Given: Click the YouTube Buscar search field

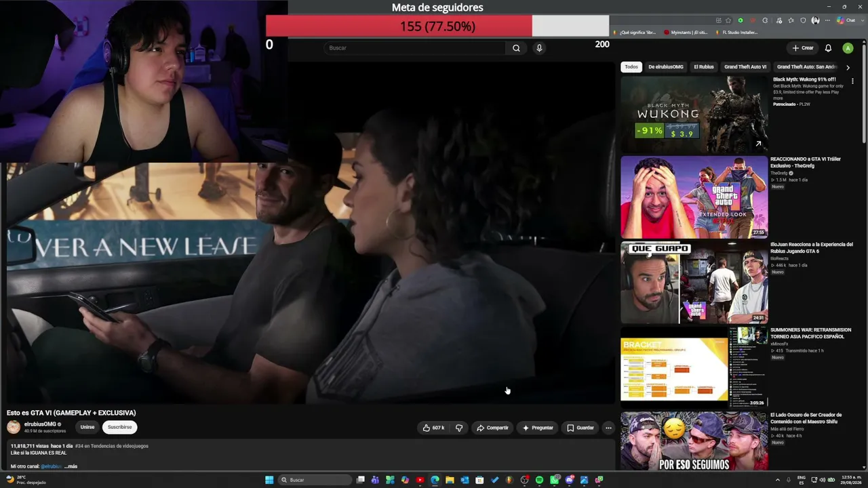Looking at the screenshot, I should pos(414,48).
